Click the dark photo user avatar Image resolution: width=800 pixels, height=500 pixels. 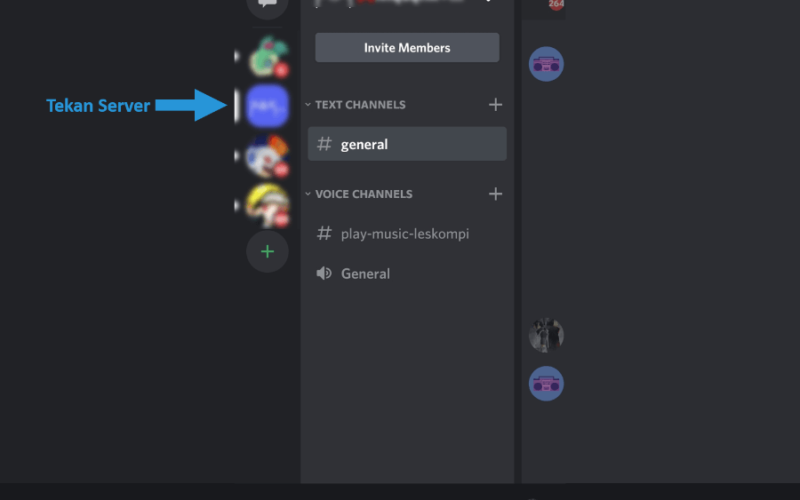pos(546,335)
